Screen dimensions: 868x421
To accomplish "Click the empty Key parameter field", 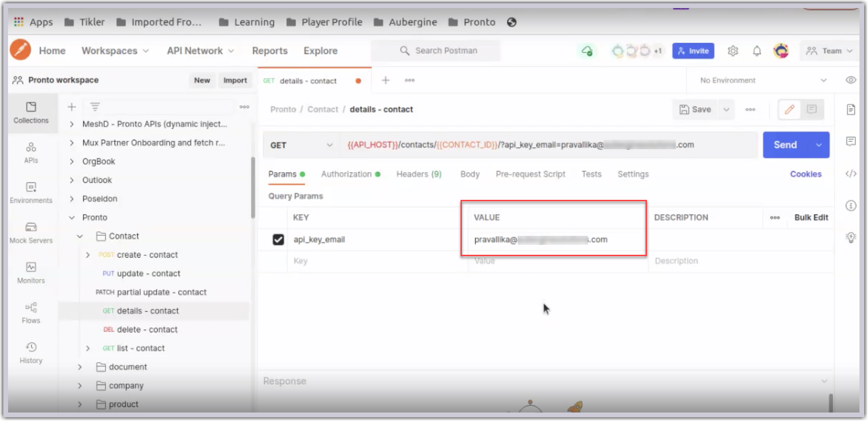I will (378, 261).
